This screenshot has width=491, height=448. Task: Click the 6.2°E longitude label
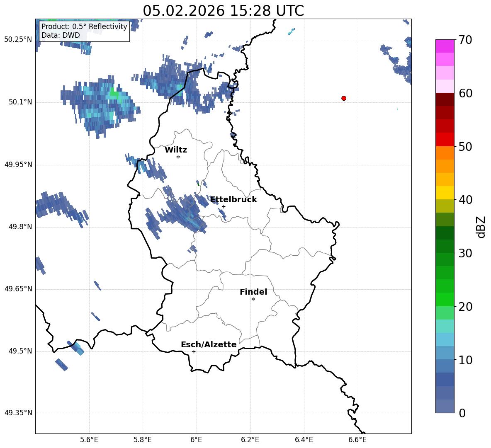click(x=250, y=440)
